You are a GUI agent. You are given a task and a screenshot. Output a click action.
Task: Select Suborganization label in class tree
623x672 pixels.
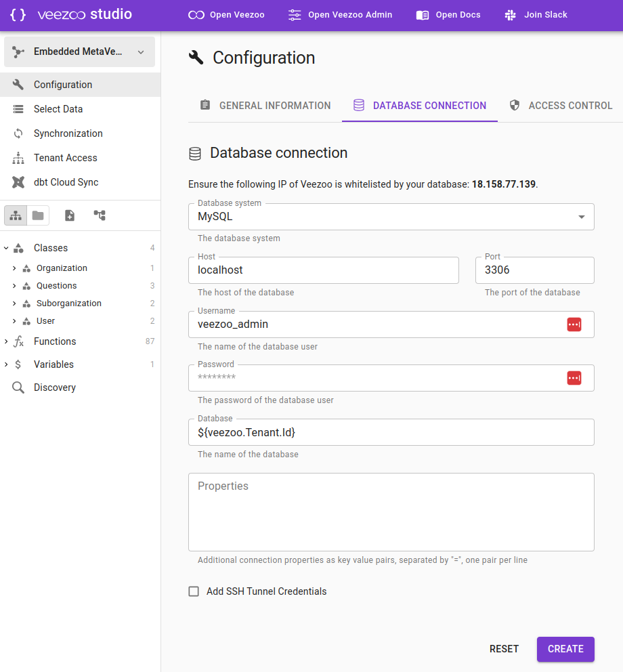[69, 303]
